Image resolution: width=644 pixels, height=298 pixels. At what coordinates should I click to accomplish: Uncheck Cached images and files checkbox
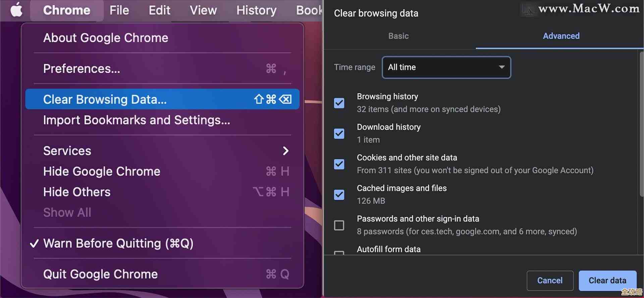(339, 195)
